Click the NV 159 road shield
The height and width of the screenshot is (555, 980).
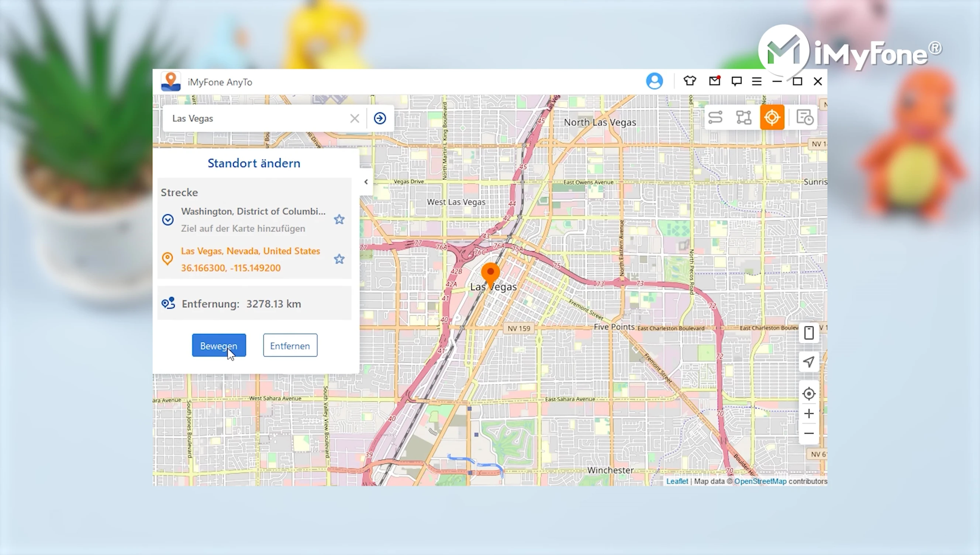[x=519, y=328]
